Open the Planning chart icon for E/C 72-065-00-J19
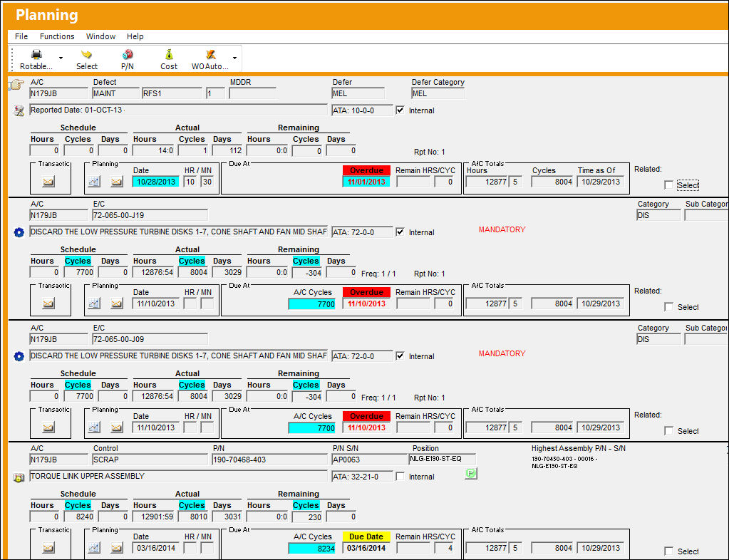Image resolution: width=729 pixels, height=560 pixels. point(94,304)
